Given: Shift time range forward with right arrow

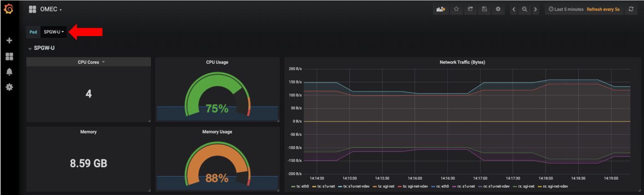Looking at the screenshot, I should 535,9.
